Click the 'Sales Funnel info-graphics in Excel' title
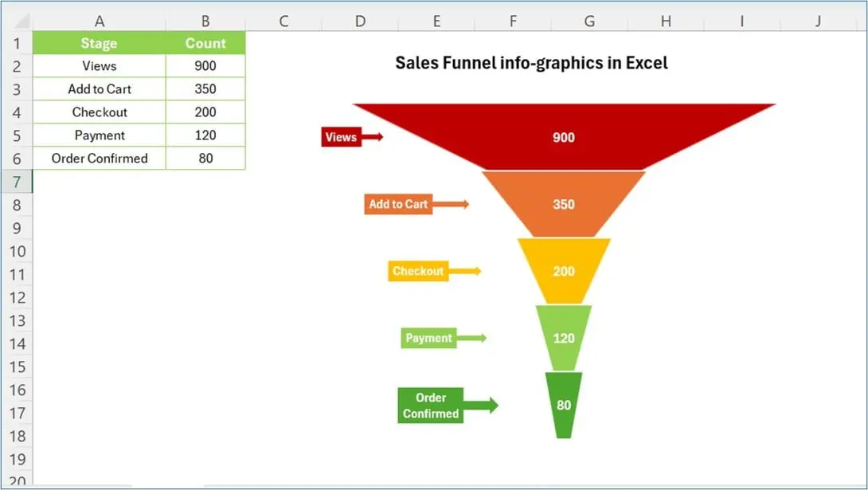 [x=531, y=63]
